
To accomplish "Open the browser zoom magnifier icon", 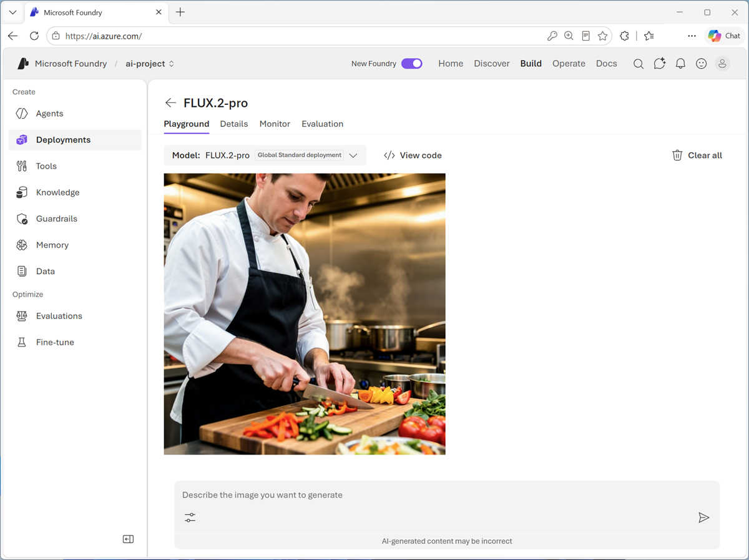I will point(569,36).
